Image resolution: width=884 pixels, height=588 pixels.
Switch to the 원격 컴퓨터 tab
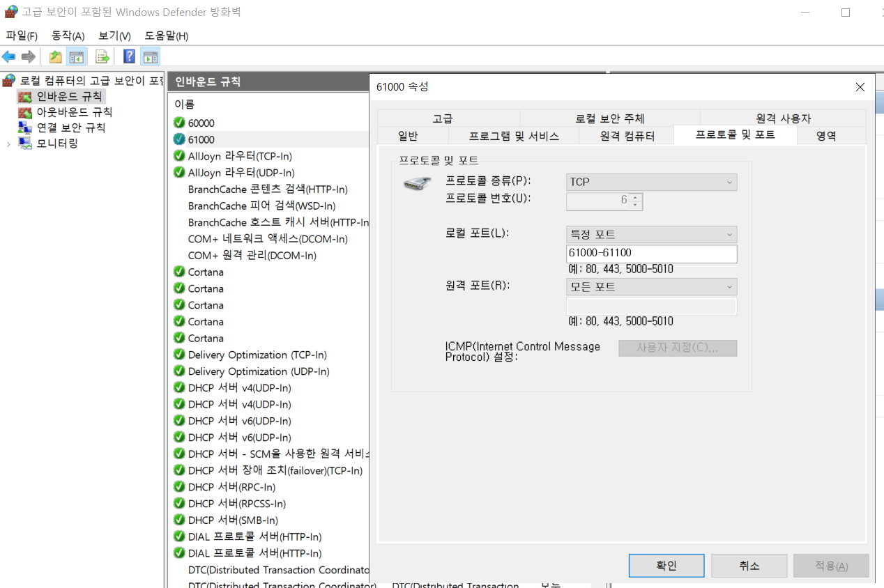[627, 136]
